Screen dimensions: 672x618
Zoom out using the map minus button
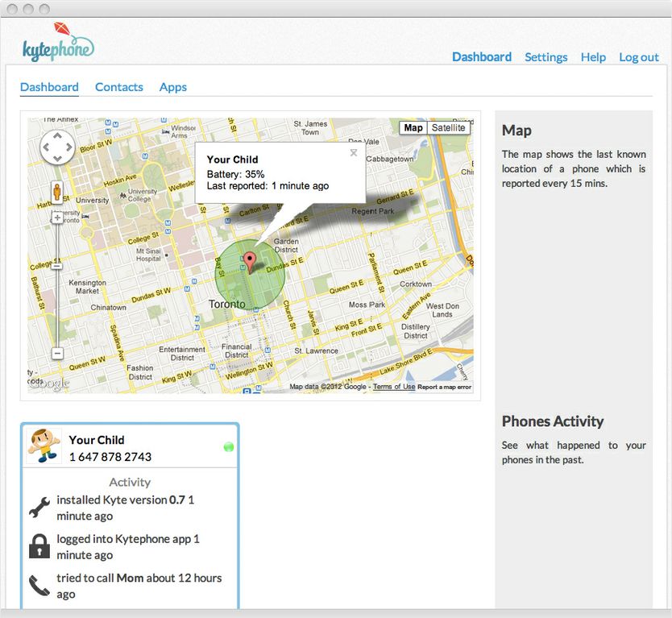tap(57, 353)
